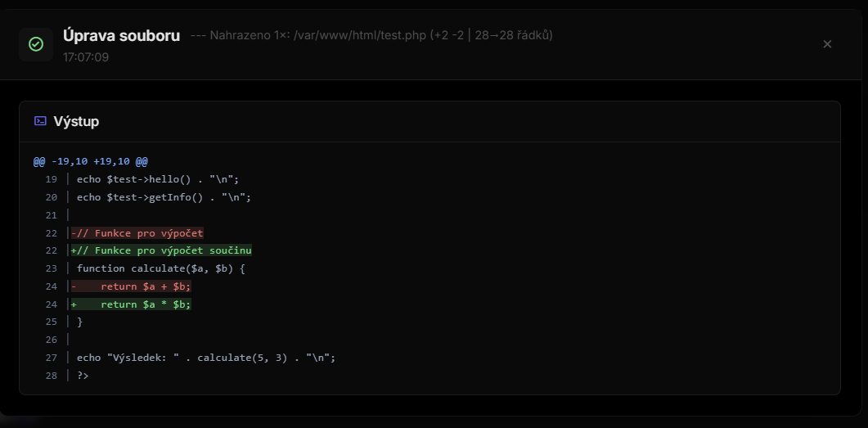The width and height of the screenshot is (868, 428).
Task: Click line number 28 in the gutter
Action: point(51,376)
